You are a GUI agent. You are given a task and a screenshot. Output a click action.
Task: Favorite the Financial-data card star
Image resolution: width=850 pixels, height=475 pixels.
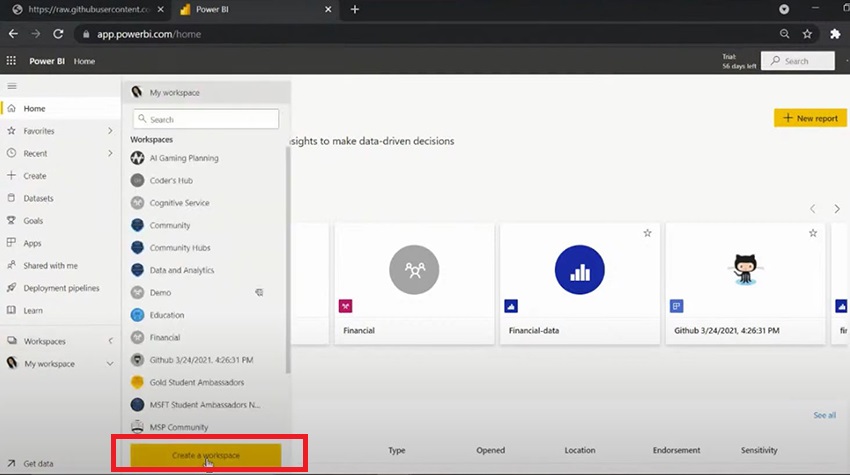click(x=647, y=233)
